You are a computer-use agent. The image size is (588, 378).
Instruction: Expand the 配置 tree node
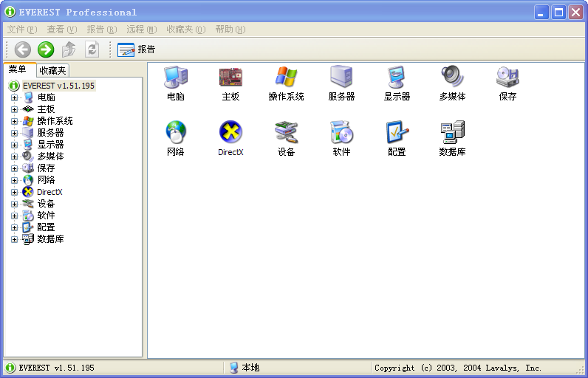pos(14,228)
